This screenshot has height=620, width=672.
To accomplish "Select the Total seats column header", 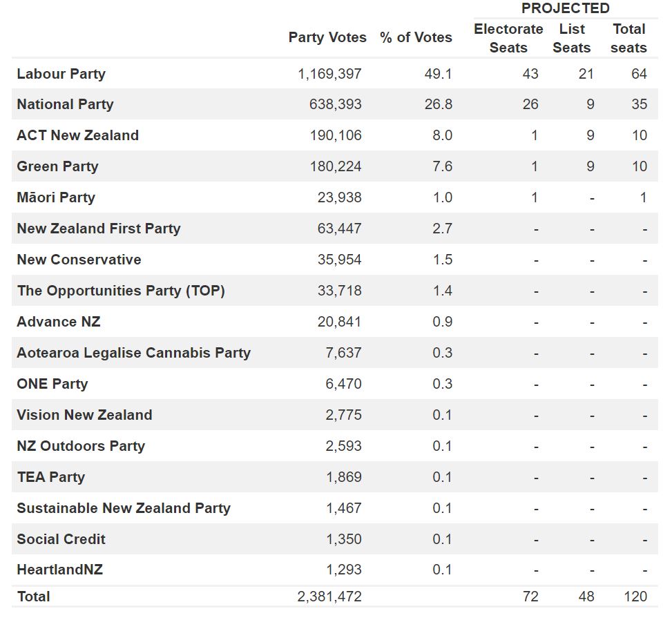I will [628, 38].
